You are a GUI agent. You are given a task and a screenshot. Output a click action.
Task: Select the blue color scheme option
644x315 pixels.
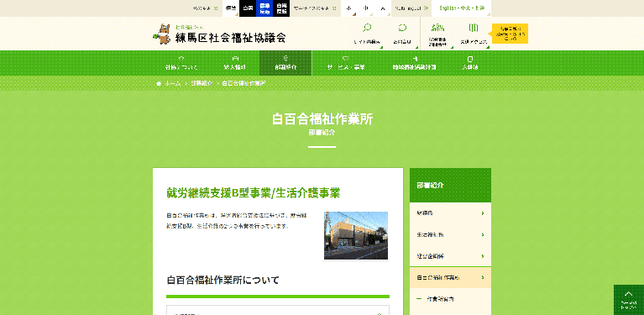click(264, 8)
